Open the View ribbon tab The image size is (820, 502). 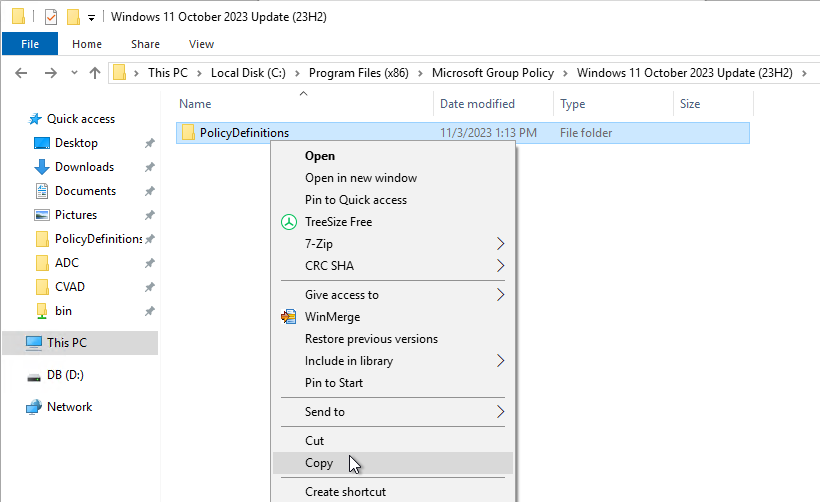201,44
